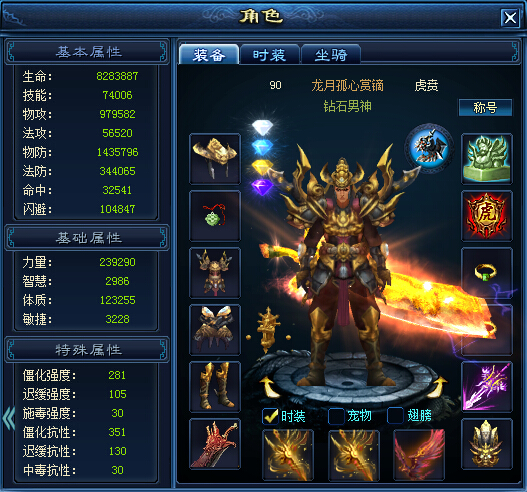Switch to the 时装 tab

point(270,55)
